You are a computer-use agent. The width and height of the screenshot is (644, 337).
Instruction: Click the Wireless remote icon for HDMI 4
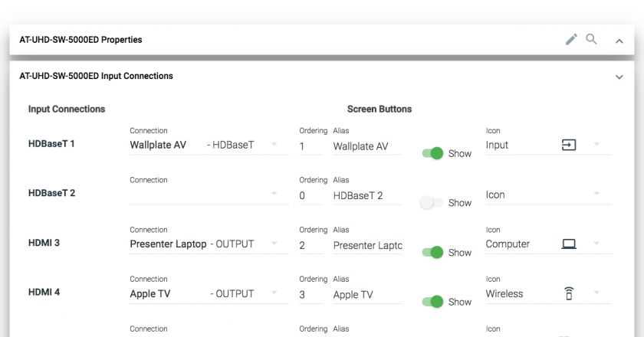pyautogui.click(x=569, y=293)
